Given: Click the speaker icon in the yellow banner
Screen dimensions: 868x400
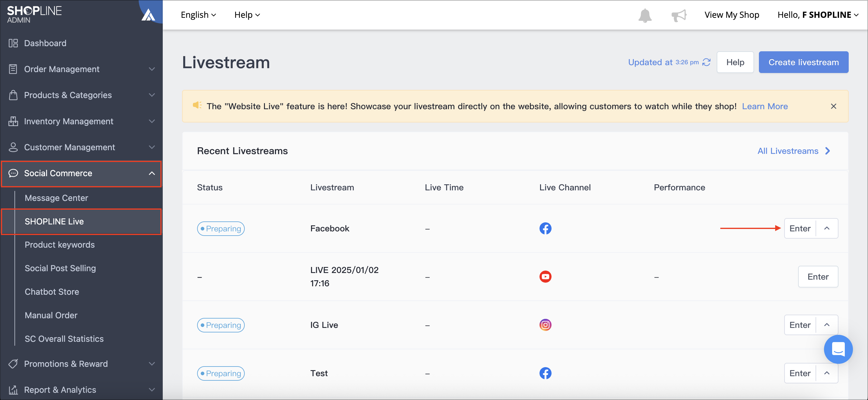Looking at the screenshot, I should pos(197,105).
